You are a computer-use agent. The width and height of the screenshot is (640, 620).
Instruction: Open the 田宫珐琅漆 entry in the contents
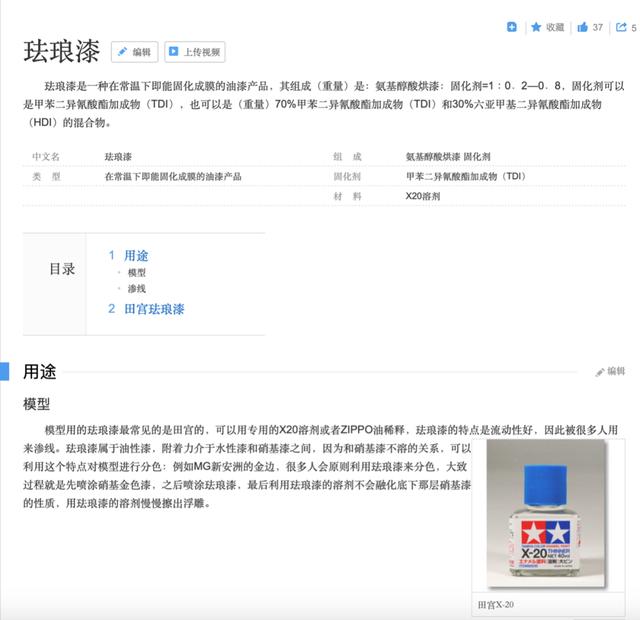coord(154,309)
